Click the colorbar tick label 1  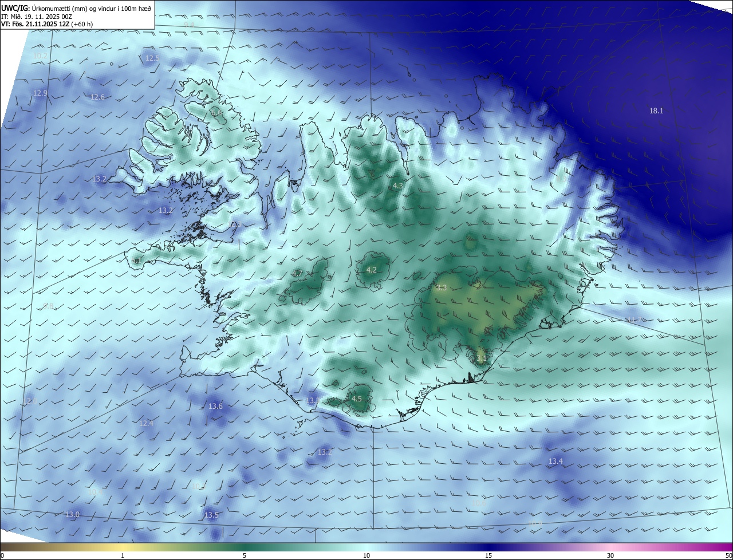click(123, 555)
